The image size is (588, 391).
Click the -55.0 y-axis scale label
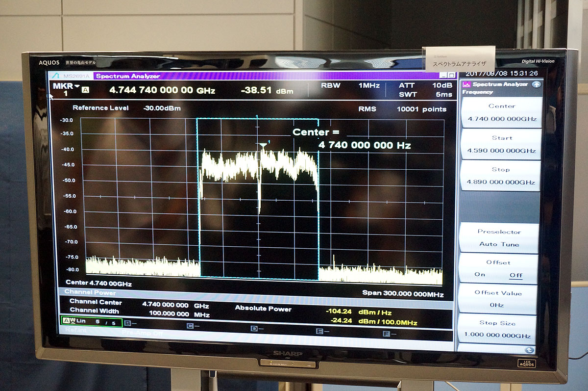[x=70, y=196]
